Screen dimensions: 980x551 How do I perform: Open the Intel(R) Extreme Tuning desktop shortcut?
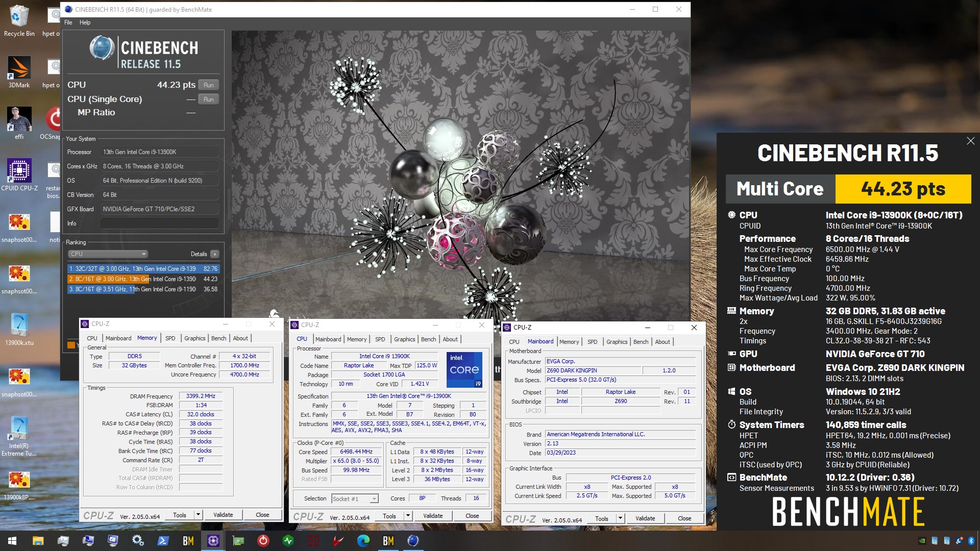pyautogui.click(x=19, y=436)
